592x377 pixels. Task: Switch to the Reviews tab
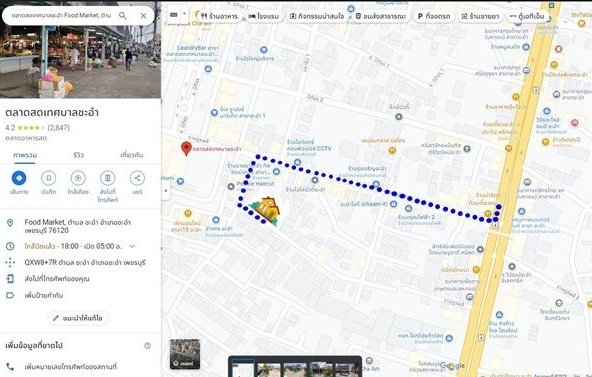click(78, 155)
